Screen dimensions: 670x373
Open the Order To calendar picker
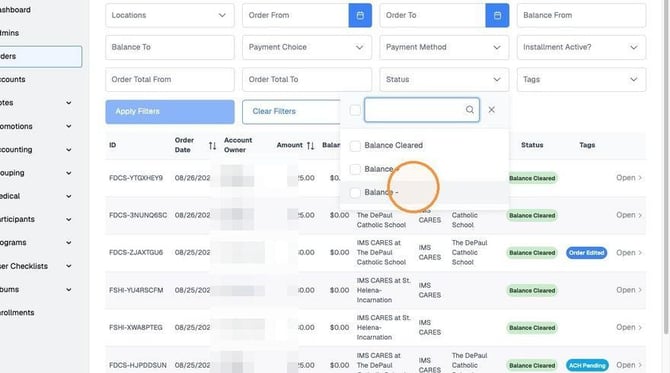497,15
